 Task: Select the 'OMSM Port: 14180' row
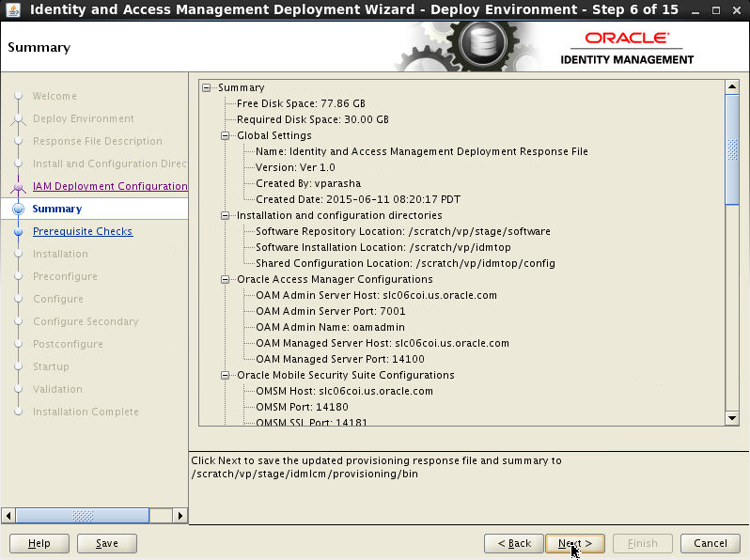click(302, 407)
